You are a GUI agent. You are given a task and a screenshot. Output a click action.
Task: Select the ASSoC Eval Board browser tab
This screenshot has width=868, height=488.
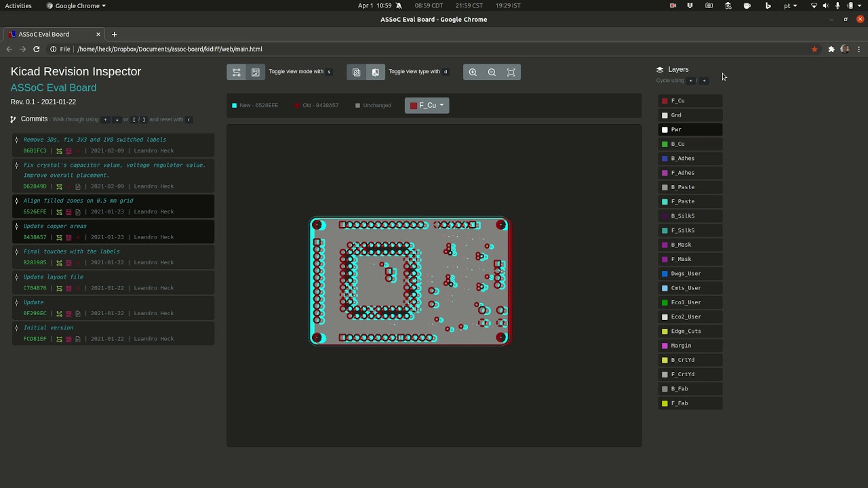coord(53,34)
